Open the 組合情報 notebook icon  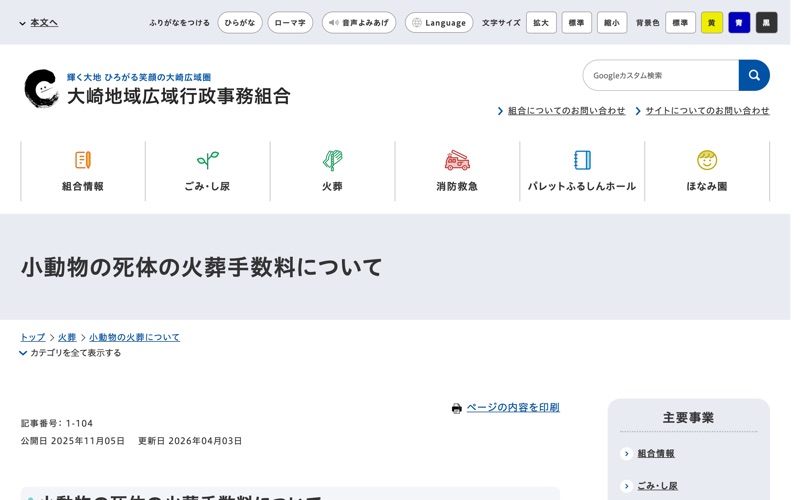pyautogui.click(x=83, y=160)
